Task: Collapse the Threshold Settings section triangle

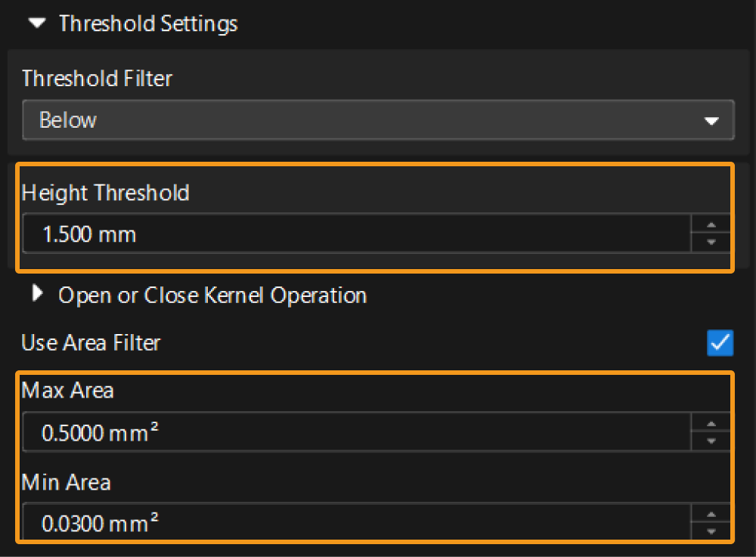Action: (x=35, y=23)
